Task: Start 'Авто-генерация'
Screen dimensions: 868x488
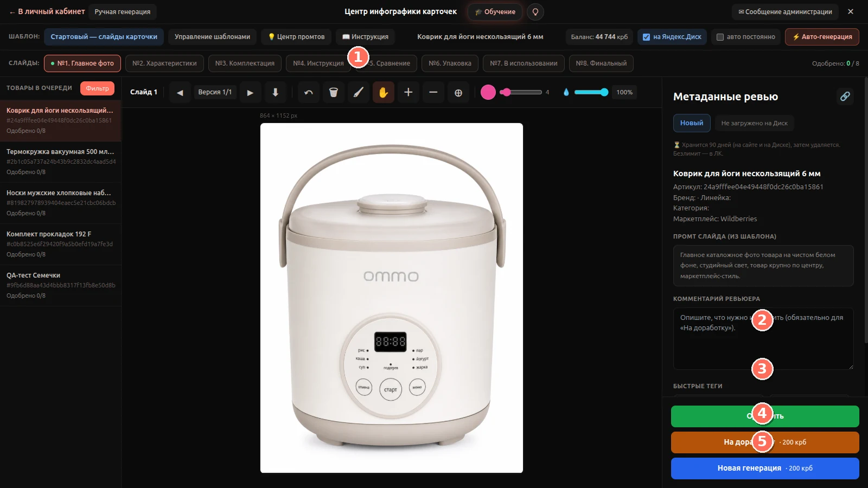Action: (x=822, y=37)
